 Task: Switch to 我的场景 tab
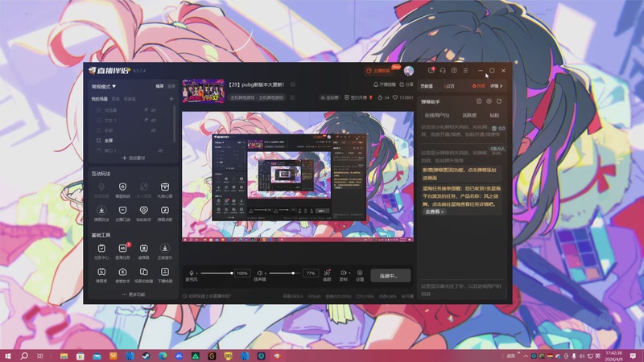pos(99,99)
